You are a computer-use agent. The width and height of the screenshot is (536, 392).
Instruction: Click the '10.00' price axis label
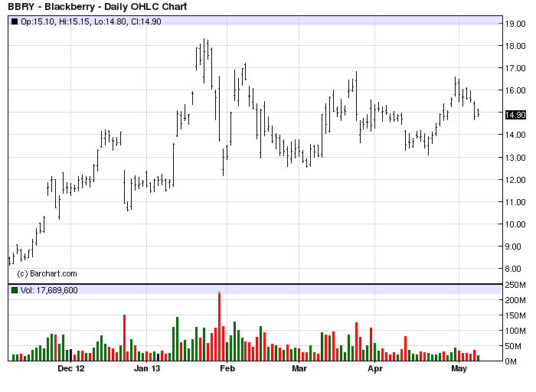click(x=515, y=224)
